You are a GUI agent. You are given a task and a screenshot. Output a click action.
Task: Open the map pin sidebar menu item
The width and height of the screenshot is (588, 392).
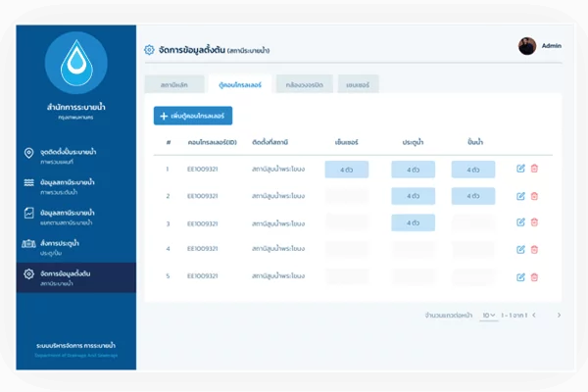pos(69,157)
